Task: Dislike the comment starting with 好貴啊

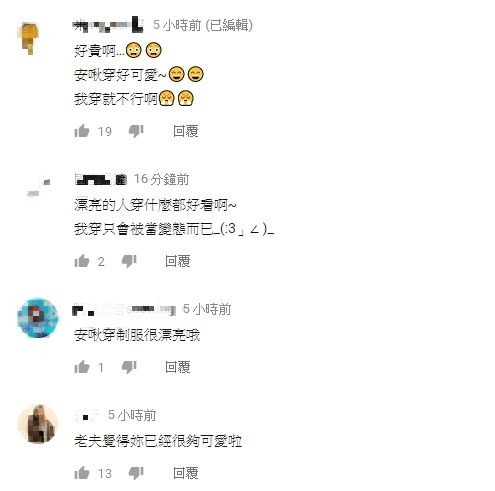Action: tap(136, 131)
